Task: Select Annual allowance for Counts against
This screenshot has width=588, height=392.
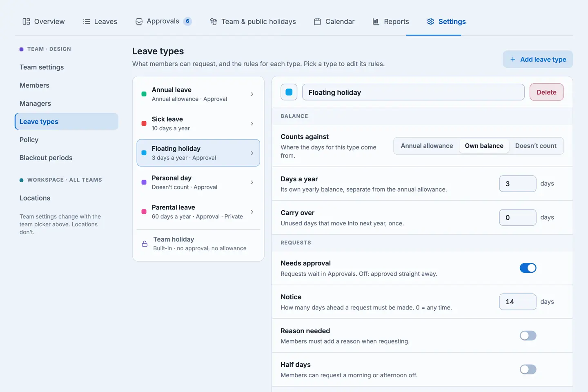Action: click(x=427, y=146)
